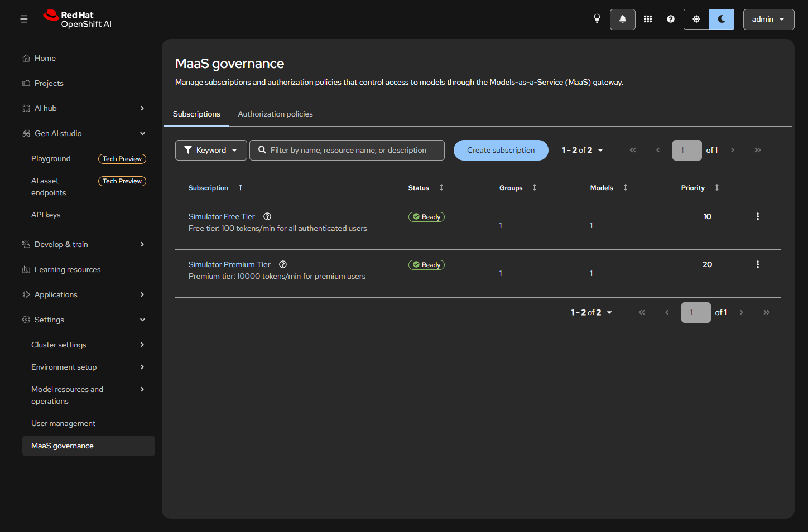Image resolution: width=808 pixels, height=532 pixels.
Task: Click Ready status of Simulator Premium Tier
Action: (x=426, y=265)
